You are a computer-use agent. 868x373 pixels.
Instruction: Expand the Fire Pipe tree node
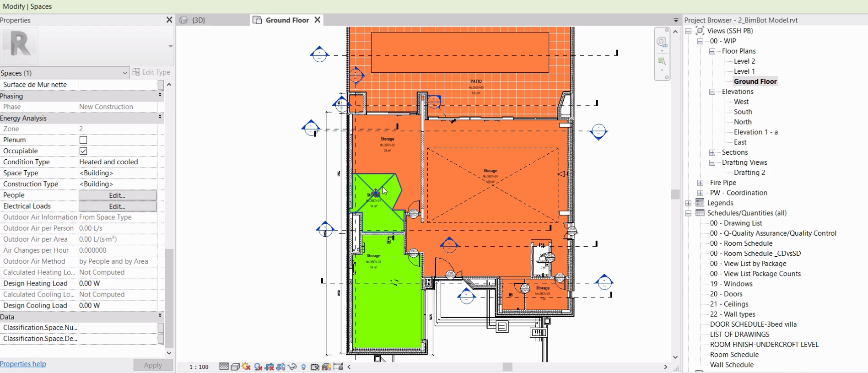(x=700, y=183)
